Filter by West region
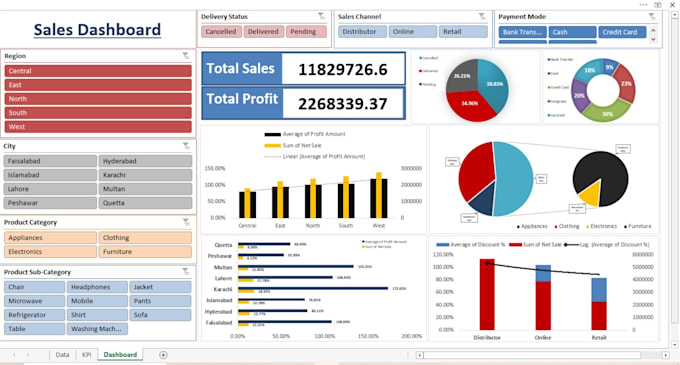Image resolution: width=680 pixels, height=365 pixels. tap(98, 127)
